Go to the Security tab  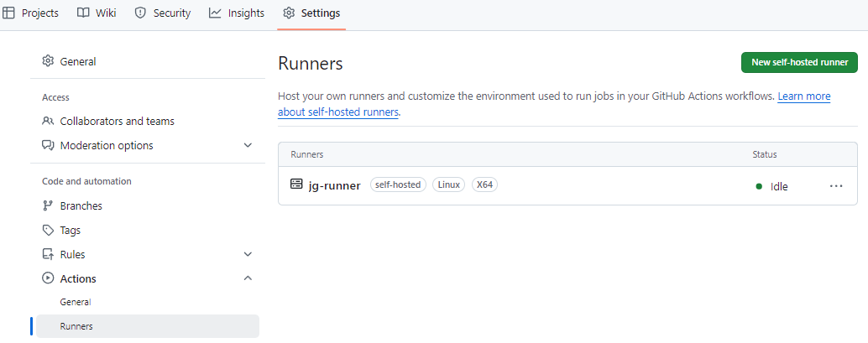point(163,13)
